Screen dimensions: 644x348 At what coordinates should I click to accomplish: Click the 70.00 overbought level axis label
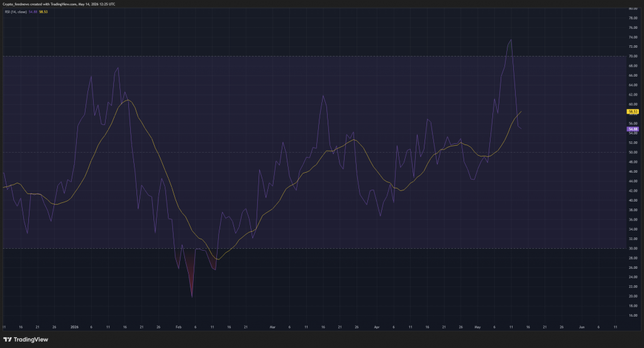pos(633,57)
